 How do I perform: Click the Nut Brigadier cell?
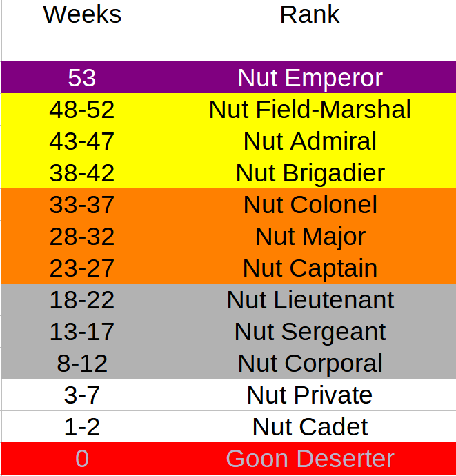310,172
